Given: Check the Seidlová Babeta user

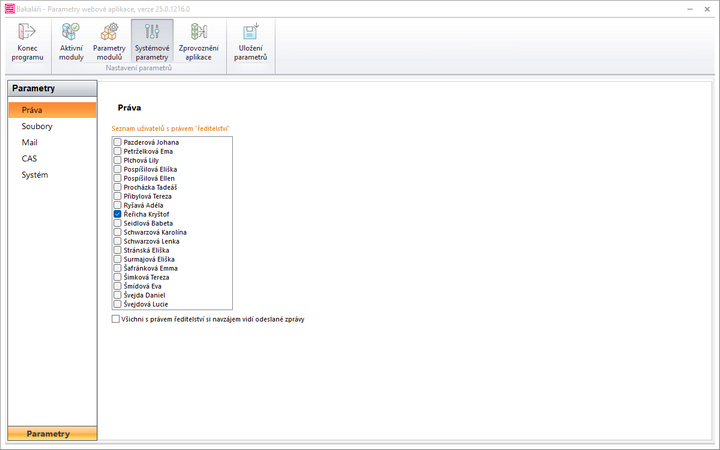Looking at the screenshot, I should (117, 223).
